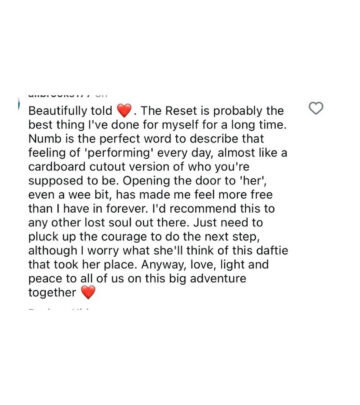Click the cropped reply row beneath the comment
Screen dimensions: 360x405
[58, 310]
